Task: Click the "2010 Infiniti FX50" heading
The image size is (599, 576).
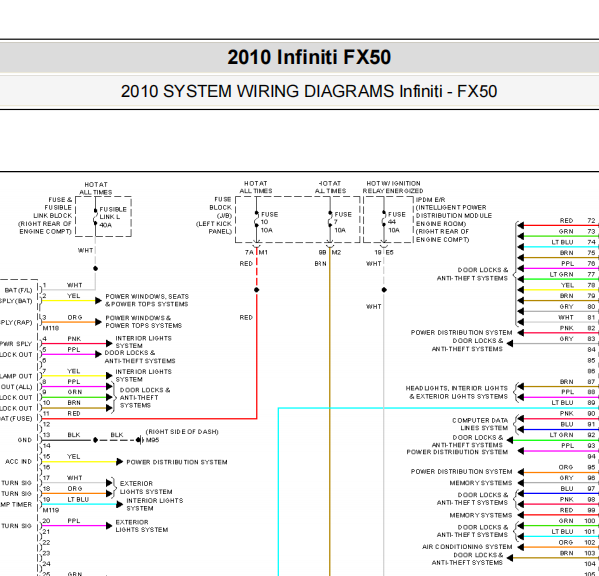Action: (309, 57)
